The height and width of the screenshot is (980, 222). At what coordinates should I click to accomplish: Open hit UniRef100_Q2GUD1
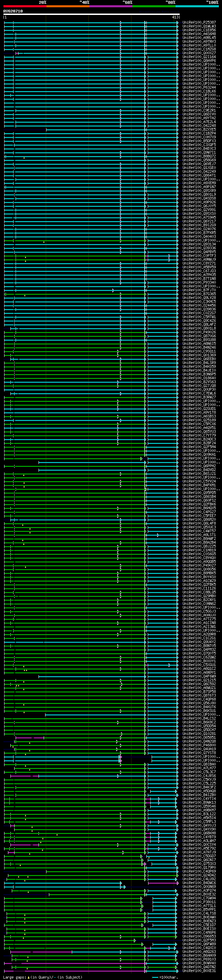pyautogui.click(x=199, y=408)
